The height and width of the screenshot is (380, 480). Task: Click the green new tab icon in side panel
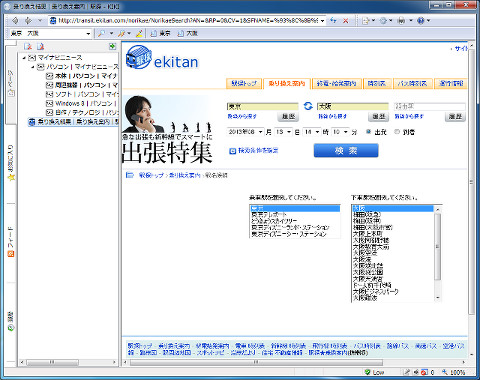click(112, 46)
